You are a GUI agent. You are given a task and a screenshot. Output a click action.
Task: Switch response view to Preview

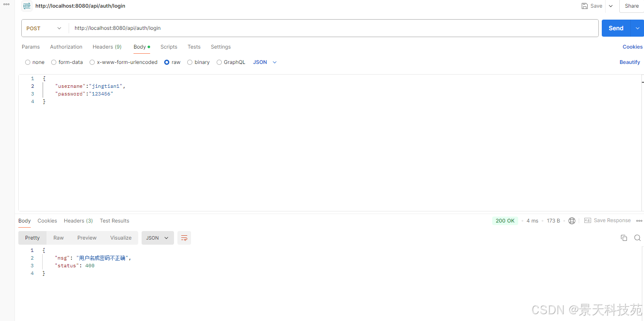coord(87,238)
